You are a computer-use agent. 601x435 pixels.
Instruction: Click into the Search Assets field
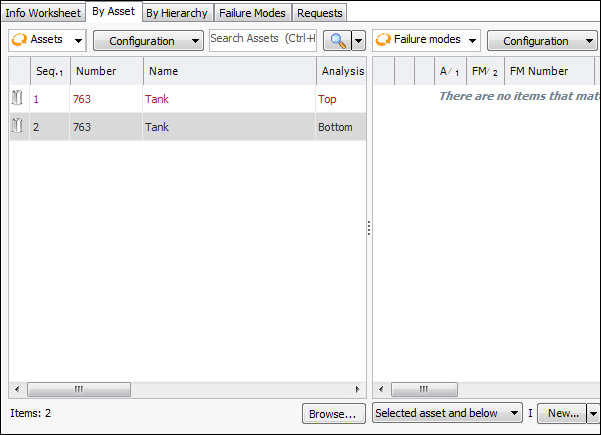pos(263,39)
